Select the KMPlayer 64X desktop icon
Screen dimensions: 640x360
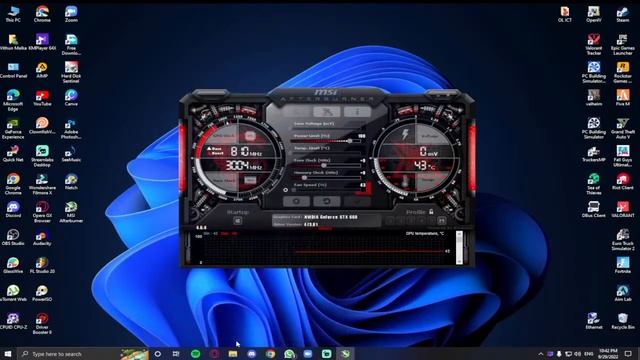pos(42,42)
